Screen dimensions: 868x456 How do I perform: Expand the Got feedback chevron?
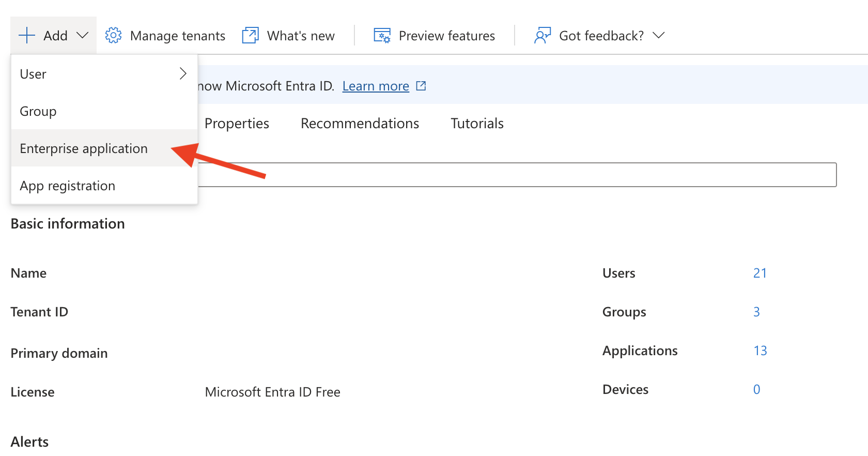click(x=658, y=36)
